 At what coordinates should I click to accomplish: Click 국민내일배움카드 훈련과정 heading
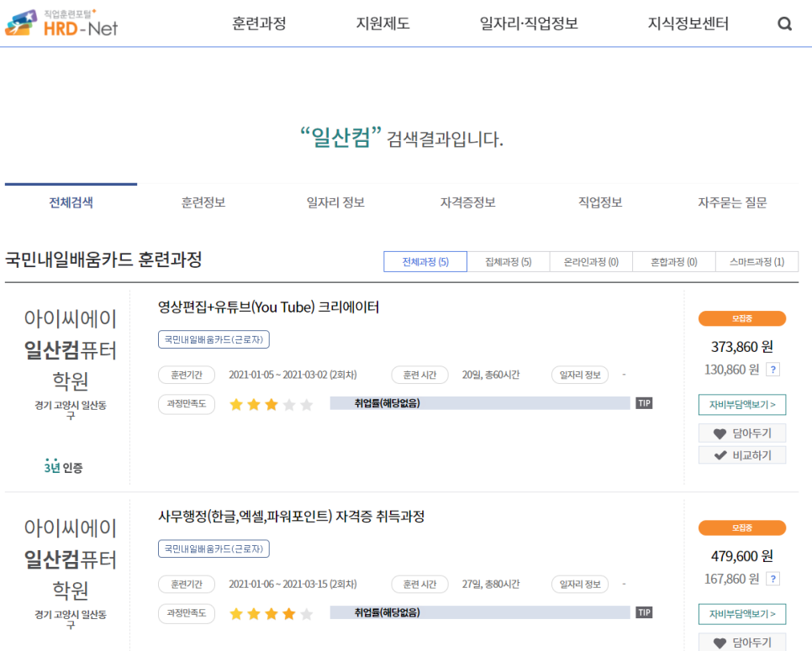(x=103, y=260)
